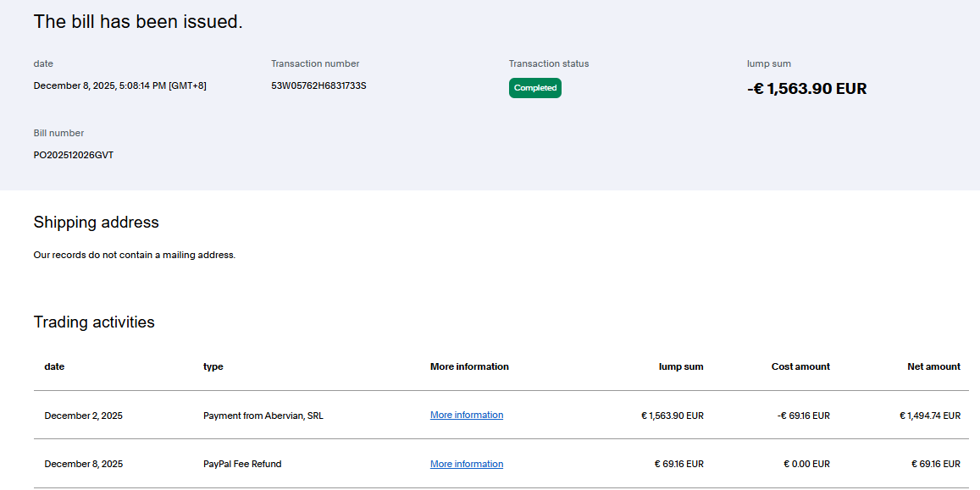The image size is (980, 490).
Task: Click the €0.00 EUR cost amount
Action: point(805,464)
